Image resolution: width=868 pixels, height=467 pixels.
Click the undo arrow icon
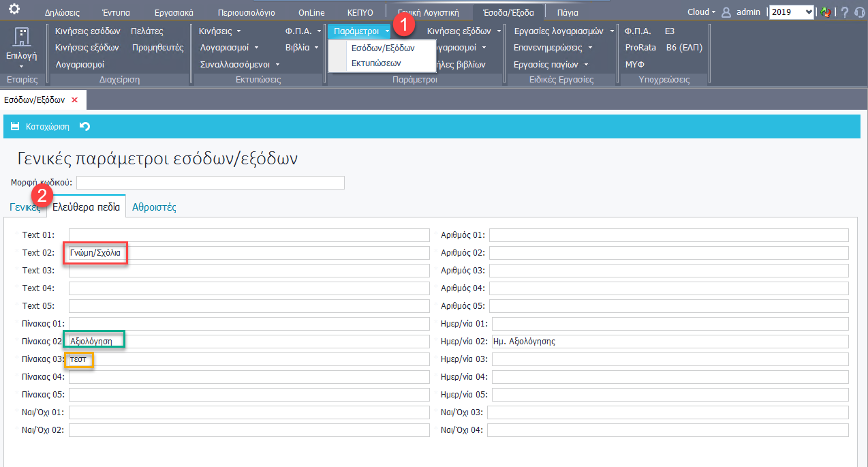pyautogui.click(x=85, y=127)
